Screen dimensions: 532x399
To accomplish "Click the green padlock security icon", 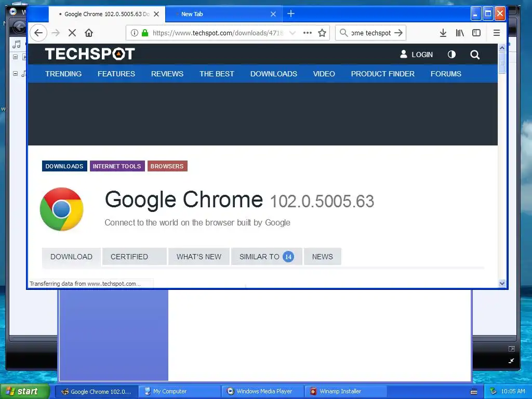I will pos(145,33).
